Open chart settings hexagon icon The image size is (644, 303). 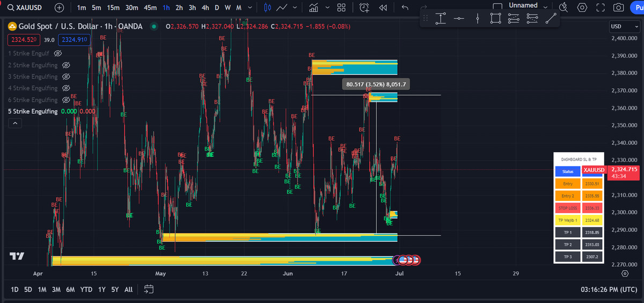582,8
